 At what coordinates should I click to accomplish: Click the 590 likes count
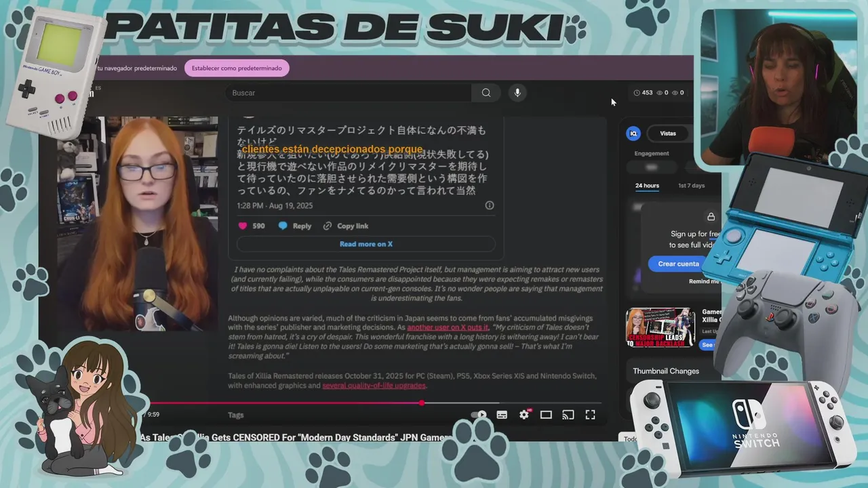pos(258,226)
